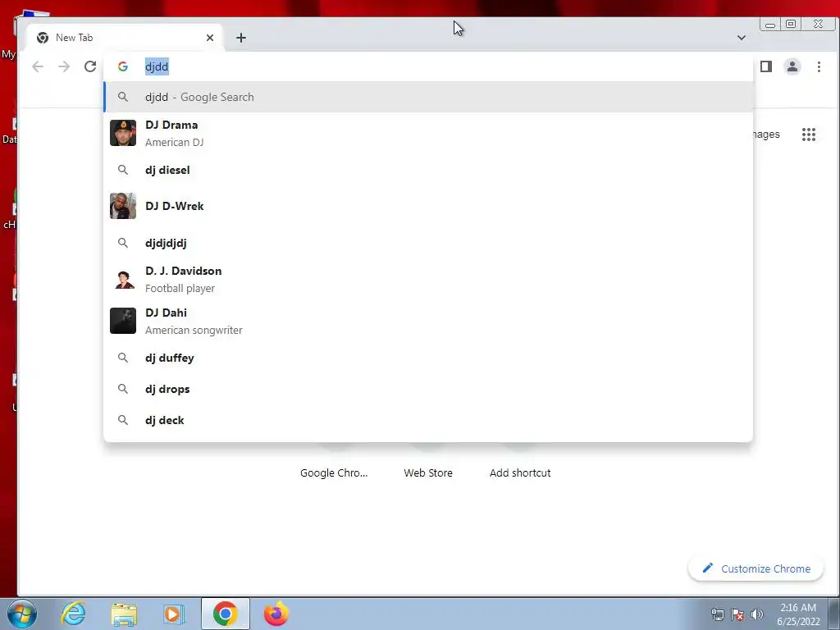
Task: Open a new tab with plus button
Action: pos(241,38)
